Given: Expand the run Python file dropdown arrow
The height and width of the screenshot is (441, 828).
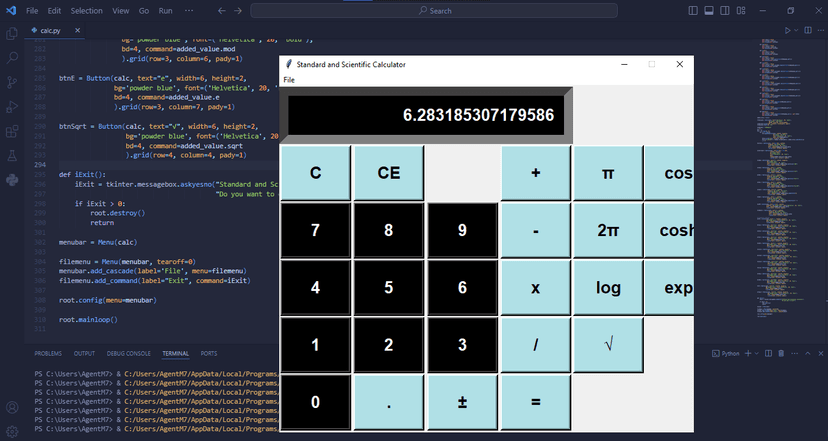Looking at the screenshot, I should tap(796, 31).
